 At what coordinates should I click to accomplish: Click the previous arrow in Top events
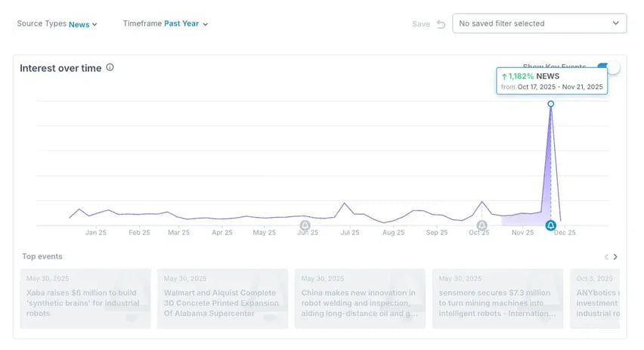pyautogui.click(x=606, y=257)
